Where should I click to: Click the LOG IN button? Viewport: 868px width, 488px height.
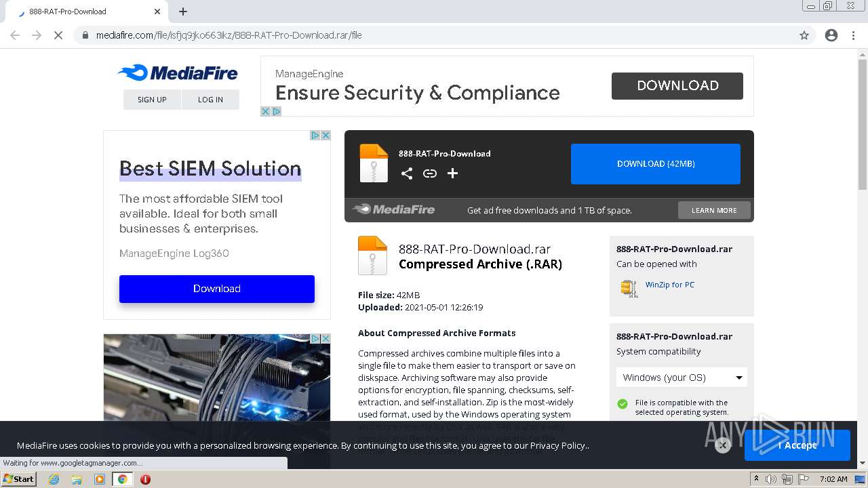(210, 100)
